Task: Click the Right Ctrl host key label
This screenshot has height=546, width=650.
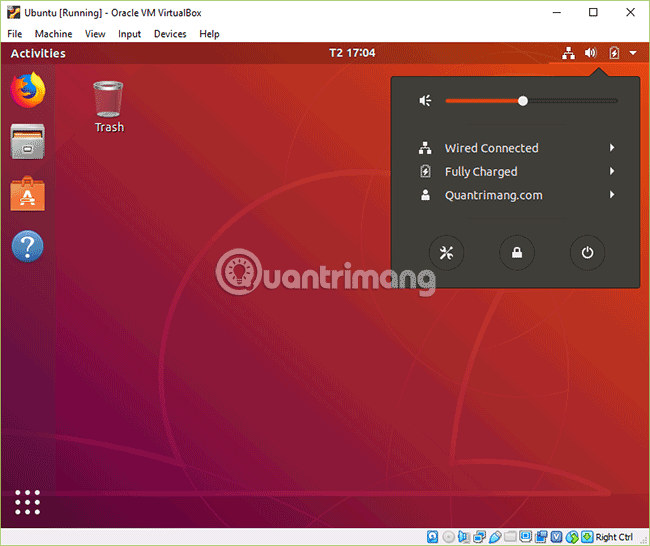Action: coord(614,537)
